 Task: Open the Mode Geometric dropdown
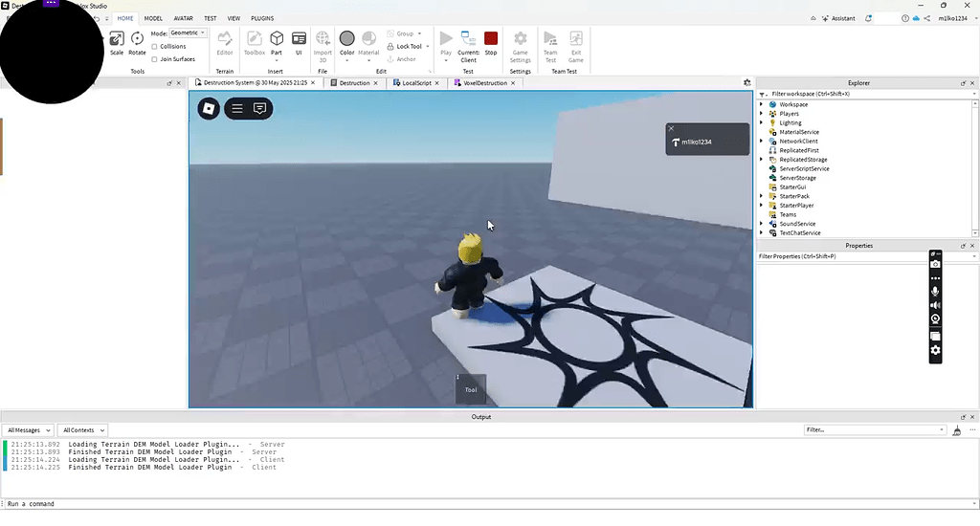[189, 33]
